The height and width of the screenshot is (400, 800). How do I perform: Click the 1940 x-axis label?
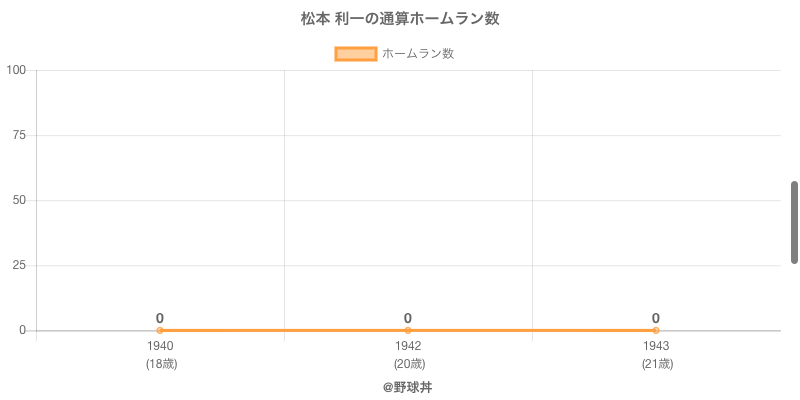pos(160,346)
